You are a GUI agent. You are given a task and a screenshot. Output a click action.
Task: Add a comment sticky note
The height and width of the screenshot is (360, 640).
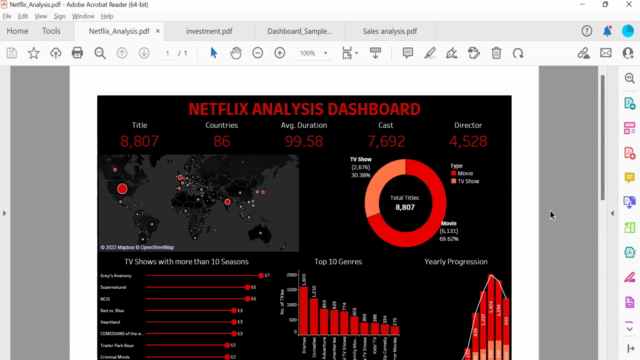tap(407, 53)
